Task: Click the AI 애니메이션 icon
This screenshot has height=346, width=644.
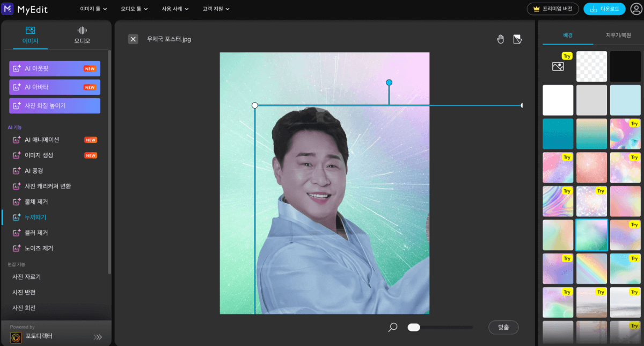Action: (x=17, y=140)
